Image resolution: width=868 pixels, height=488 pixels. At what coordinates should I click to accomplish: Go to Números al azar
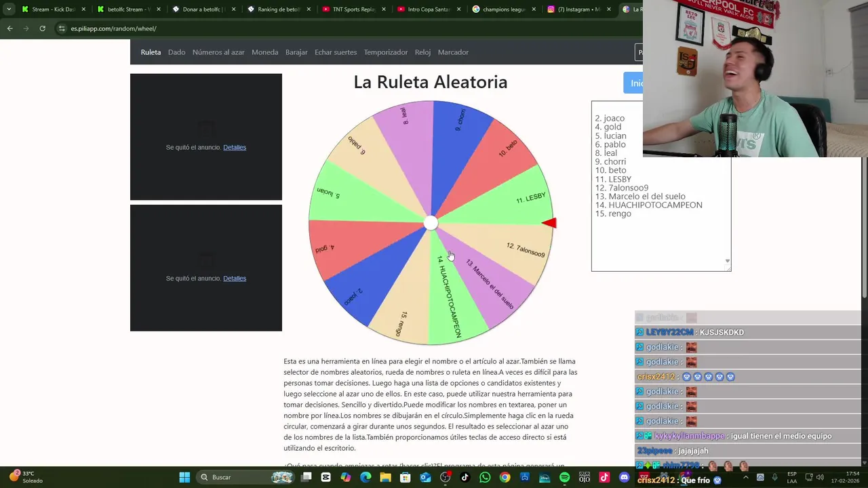tap(218, 52)
